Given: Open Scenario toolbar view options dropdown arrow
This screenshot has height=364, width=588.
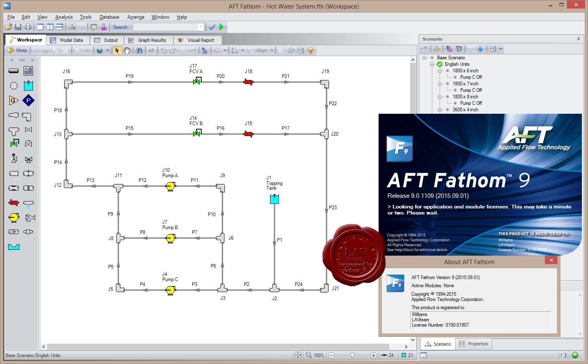Looking at the screenshot, I should (x=501, y=49).
